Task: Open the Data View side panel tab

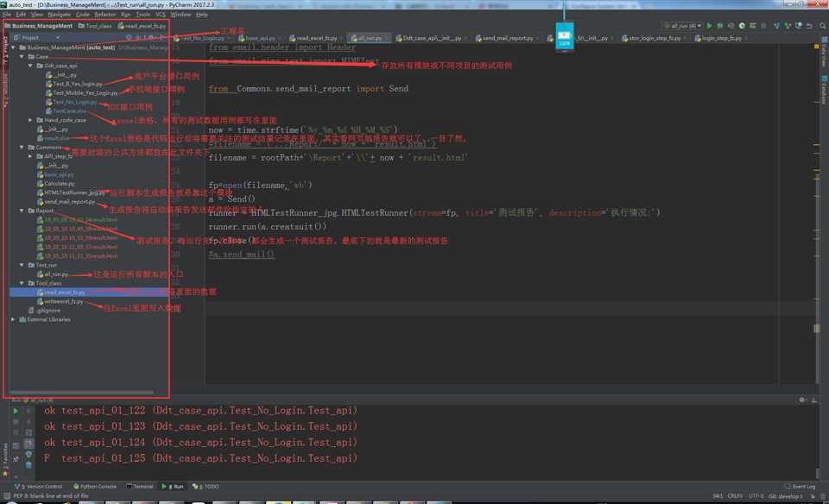Action: [824, 52]
